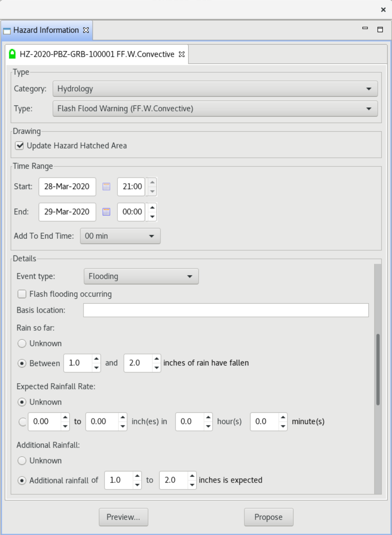The height and width of the screenshot is (535, 392).
Task: Select the Hazard Information view tab
Action: pyautogui.click(x=46, y=30)
